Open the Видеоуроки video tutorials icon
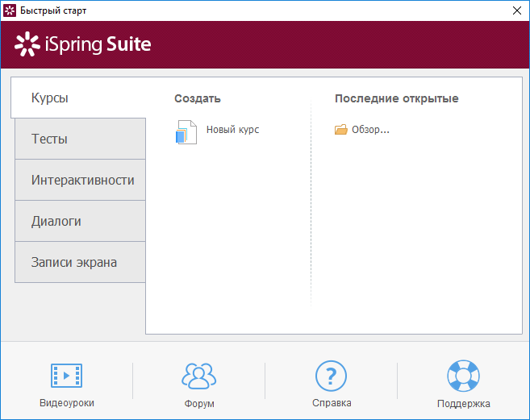This screenshot has height=420, width=530. coord(67,376)
